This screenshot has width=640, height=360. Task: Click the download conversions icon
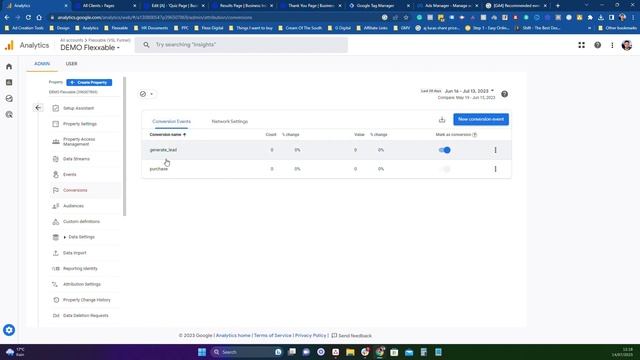[x=442, y=120]
